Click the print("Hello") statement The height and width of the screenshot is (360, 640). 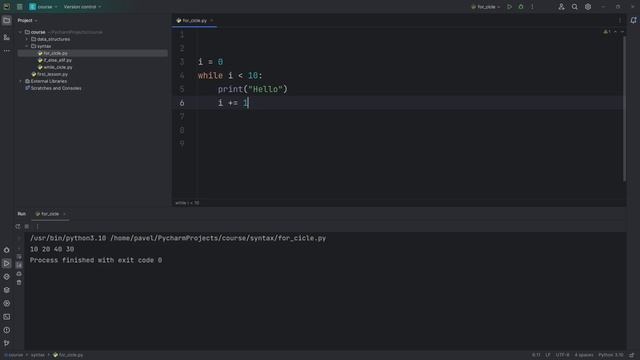[253, 89]
